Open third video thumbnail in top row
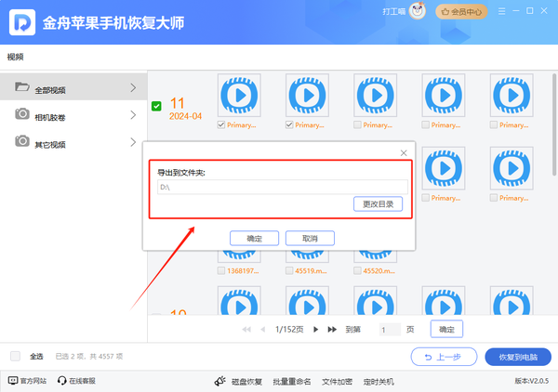Viewport: 558px width, 392px height. tap(376, 96)
